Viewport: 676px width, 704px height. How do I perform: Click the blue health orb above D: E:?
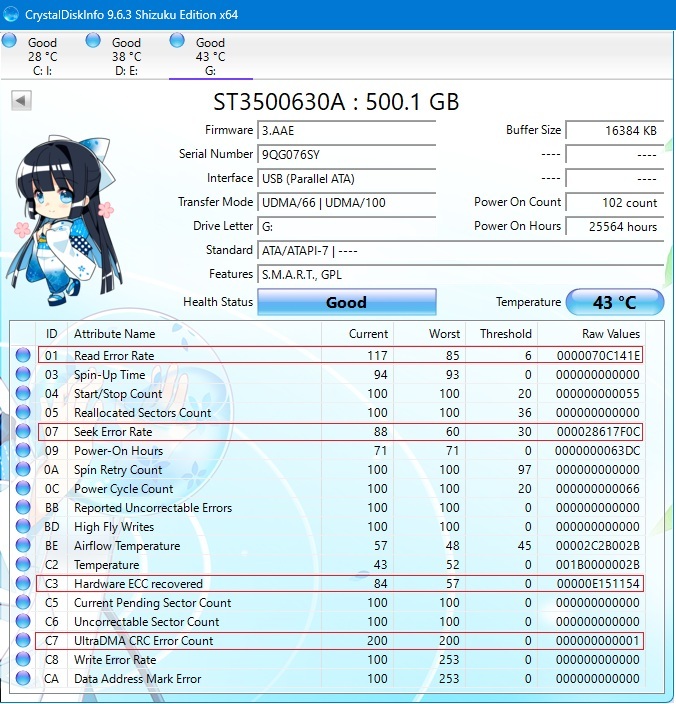coord(93,40)
